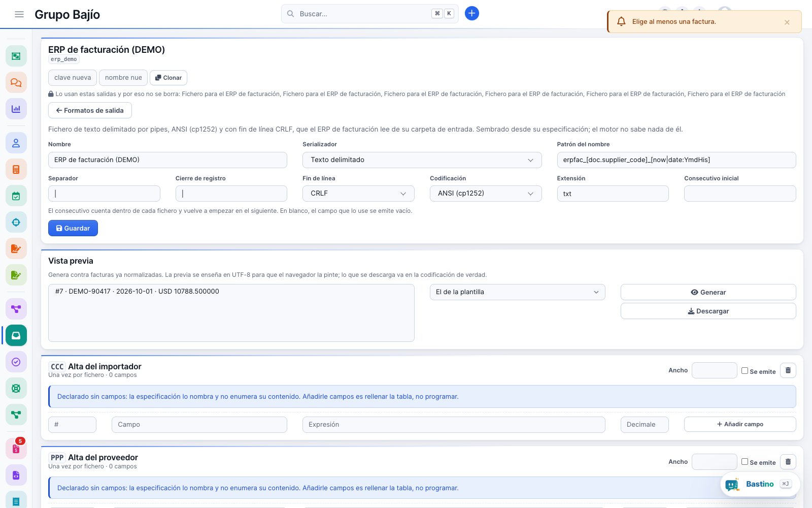Viewport: 812px width, 508px height.
Task: Open the orange document-edit sidebar icon
Action: [16, 249]
